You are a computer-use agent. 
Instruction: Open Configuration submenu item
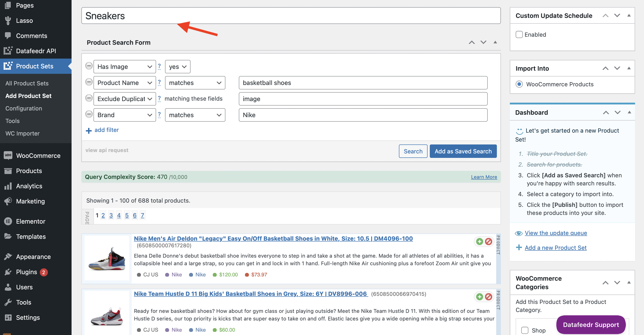pos(24,108)
